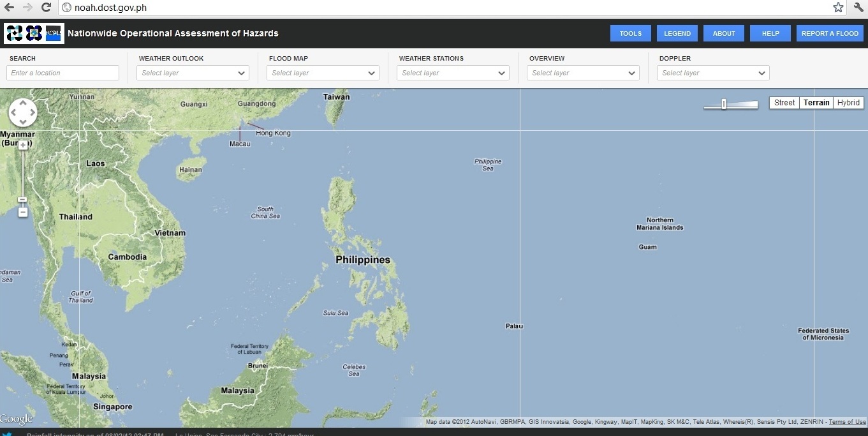Zoom out using the minus icon
This screenshot has height=436, width=868.
pos(23,211)
